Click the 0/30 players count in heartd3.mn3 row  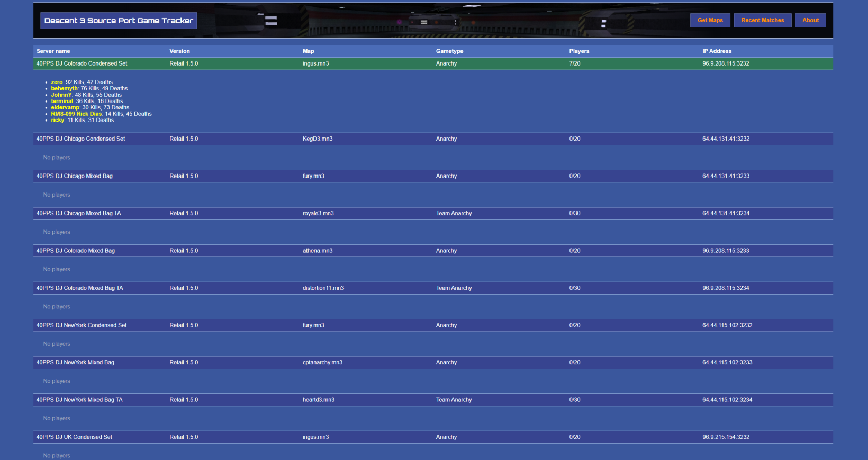tap(575, 400)
